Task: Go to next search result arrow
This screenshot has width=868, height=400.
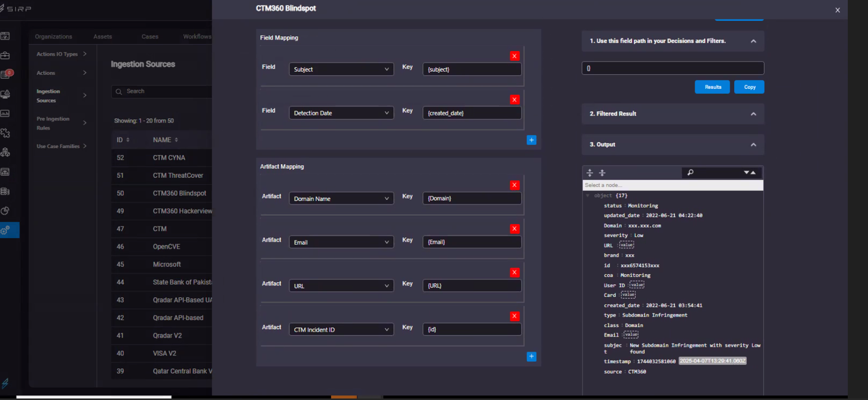Action: click(746, 173)
